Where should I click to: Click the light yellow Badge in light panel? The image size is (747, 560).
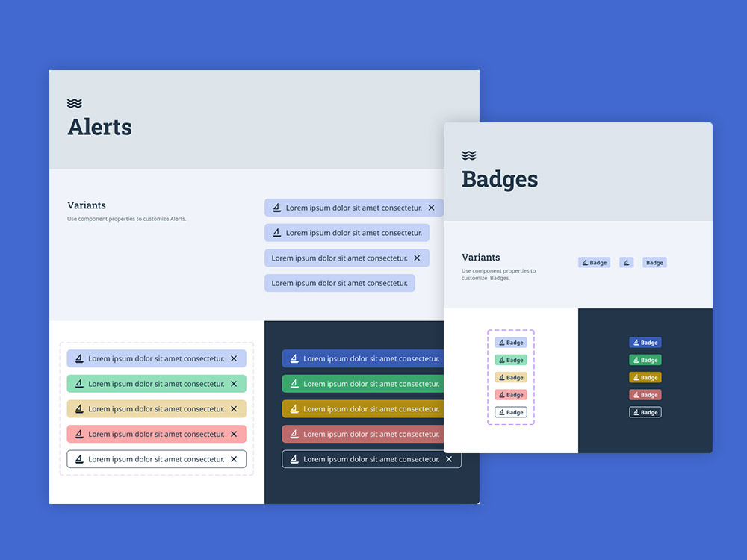[511, 378]
